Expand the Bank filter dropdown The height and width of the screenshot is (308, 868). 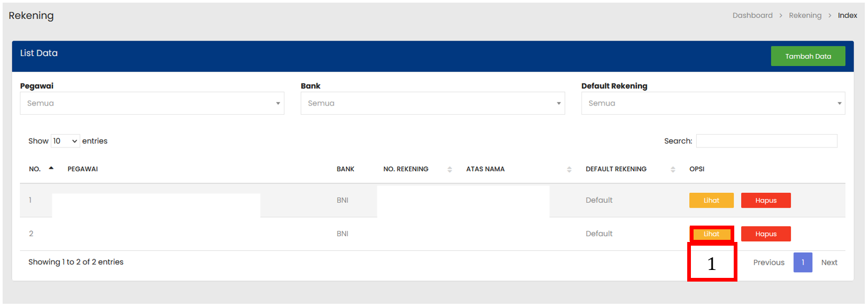coord(432,104)
